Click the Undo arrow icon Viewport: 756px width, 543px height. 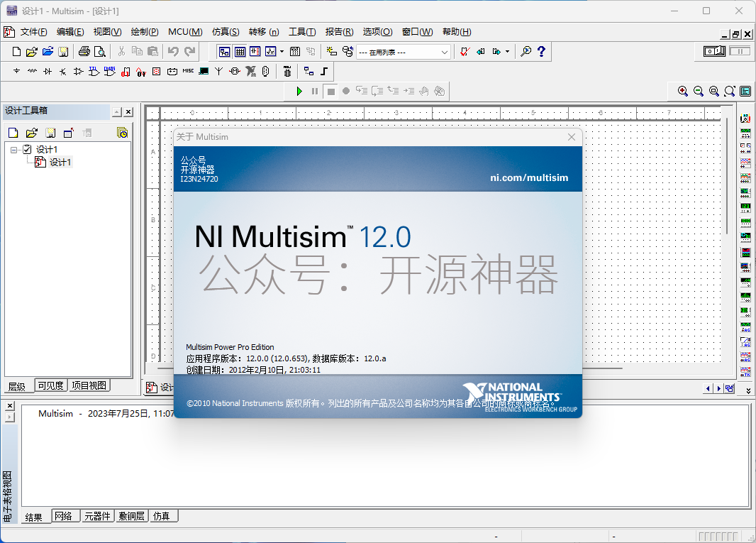point(174,52)
